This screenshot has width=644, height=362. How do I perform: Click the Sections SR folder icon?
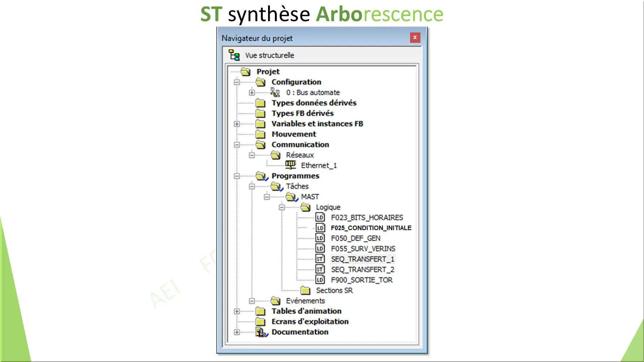(305, 290)
